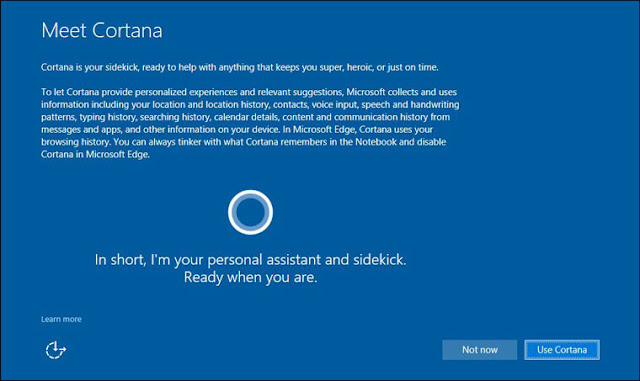Viewport: 640px width, 381px height.
Task: Click the line starting 'messages and apps'
Action: (x=237, y=129)
